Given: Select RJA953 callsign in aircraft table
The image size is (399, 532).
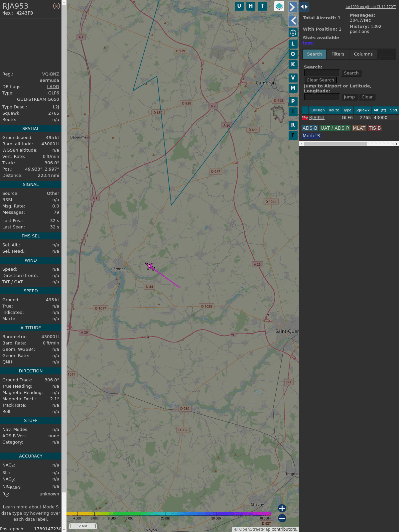Looking at the screenshot, I should point(317,118).
